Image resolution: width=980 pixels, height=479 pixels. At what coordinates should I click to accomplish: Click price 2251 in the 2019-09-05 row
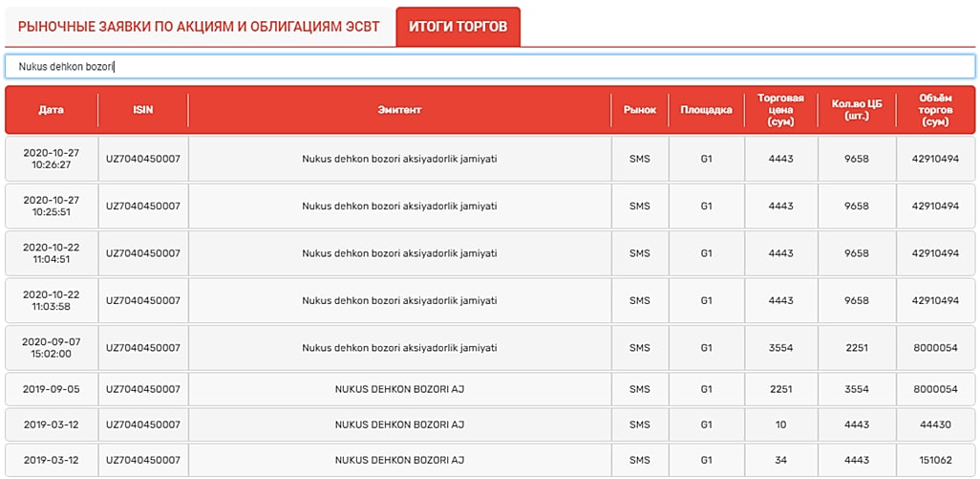tap(780, 389)
